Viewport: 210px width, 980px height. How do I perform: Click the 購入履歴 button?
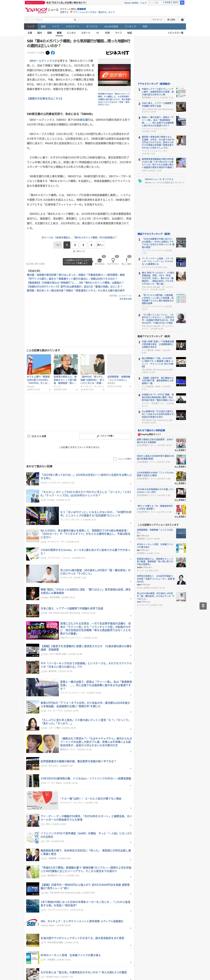click(x=171, y=19)
